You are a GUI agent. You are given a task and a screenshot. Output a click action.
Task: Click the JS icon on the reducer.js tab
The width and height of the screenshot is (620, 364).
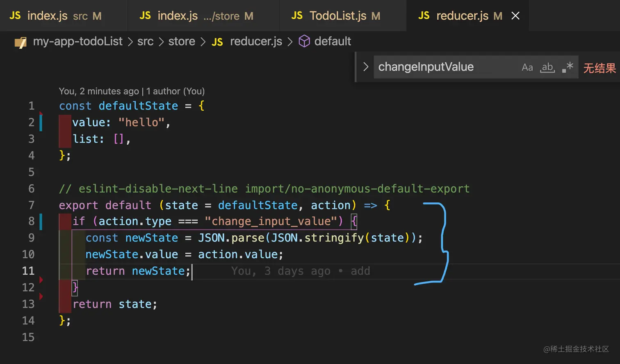click(x=424, y=16)
